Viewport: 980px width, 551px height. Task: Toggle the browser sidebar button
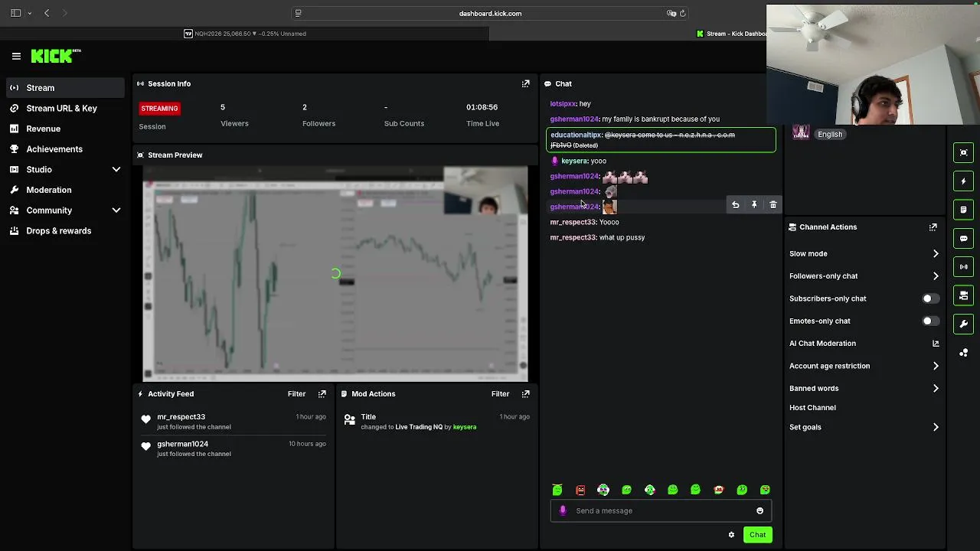coord(15,13)
